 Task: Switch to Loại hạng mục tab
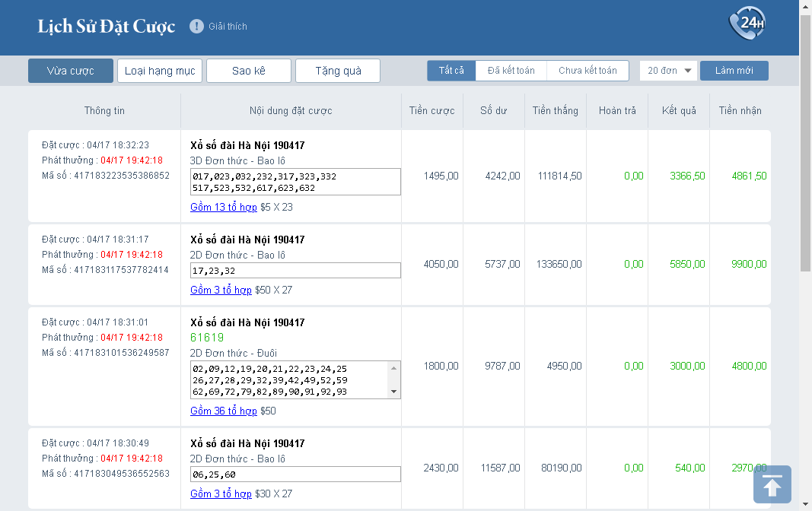[160, 71]
